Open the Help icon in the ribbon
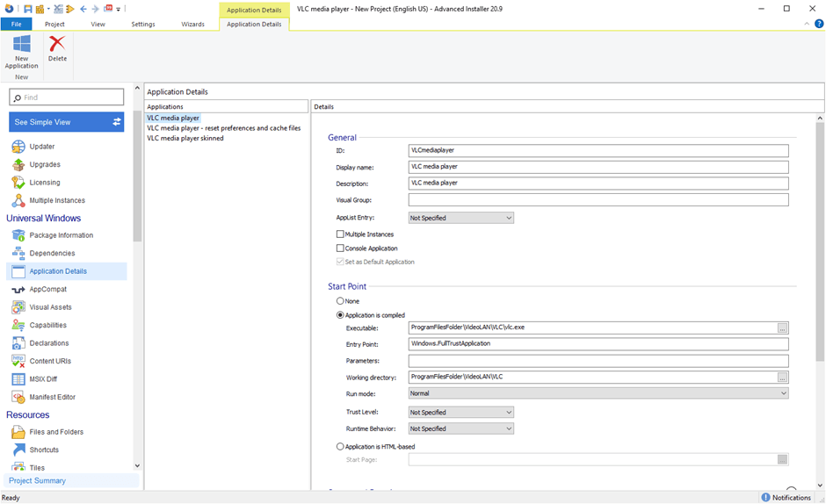826x504 pixels. [x=819, y=24]
